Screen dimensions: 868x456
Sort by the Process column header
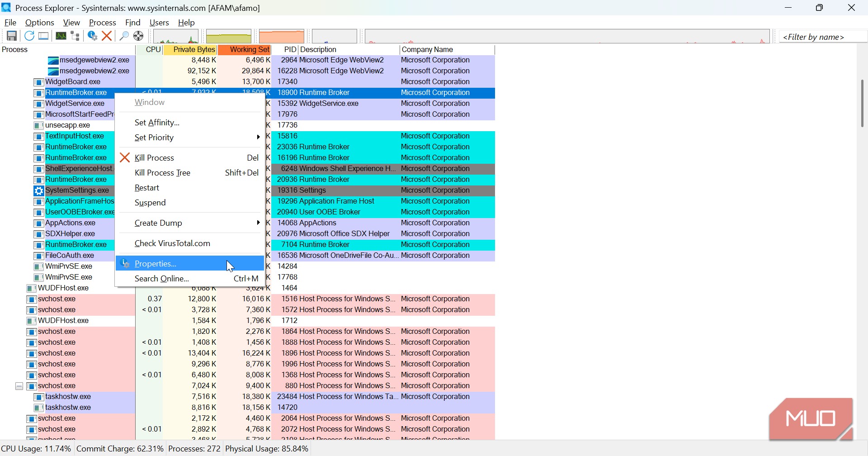point(68,50)
